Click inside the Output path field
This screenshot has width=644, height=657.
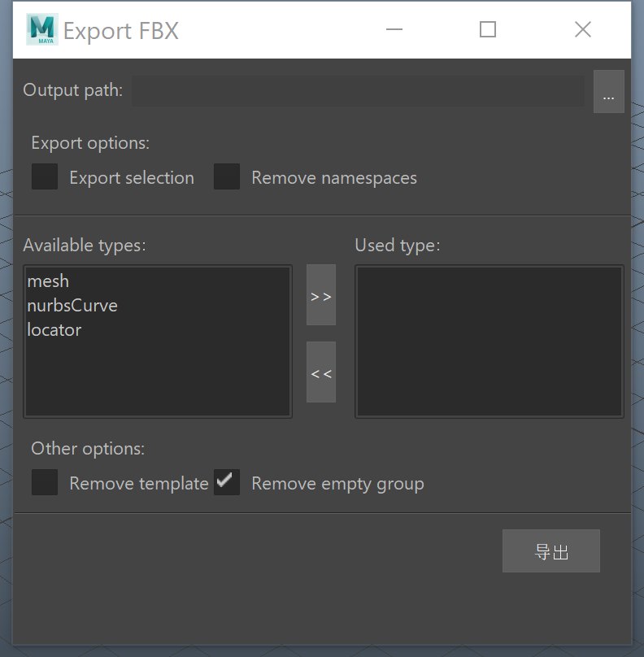pos(358,90)
